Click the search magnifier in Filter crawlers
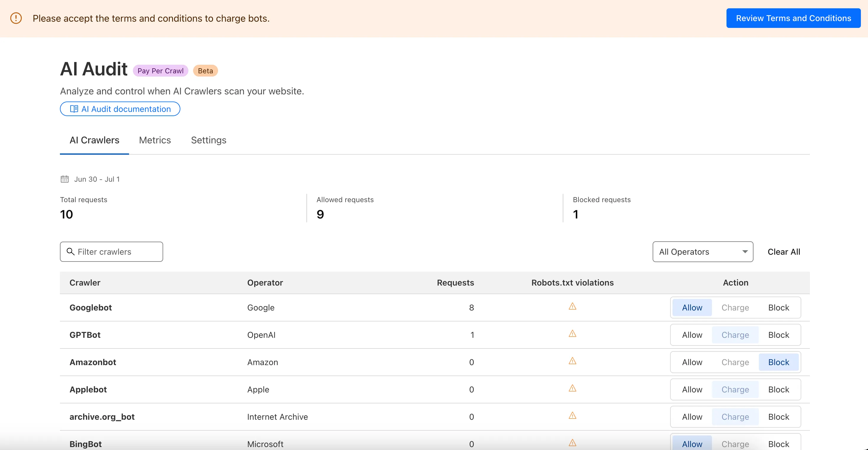Image resolution: width=868 pixels, height=450 pixels. 70,251
